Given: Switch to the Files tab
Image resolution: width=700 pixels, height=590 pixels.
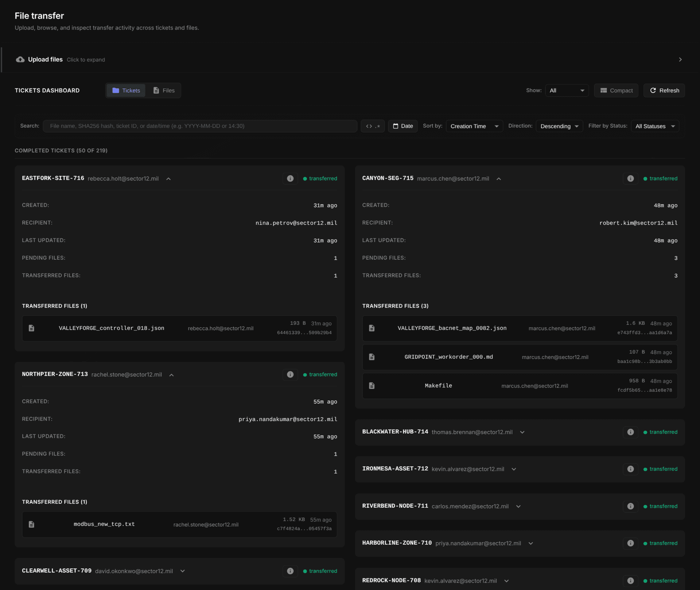Looking at the screenshot, I should 164,90.
